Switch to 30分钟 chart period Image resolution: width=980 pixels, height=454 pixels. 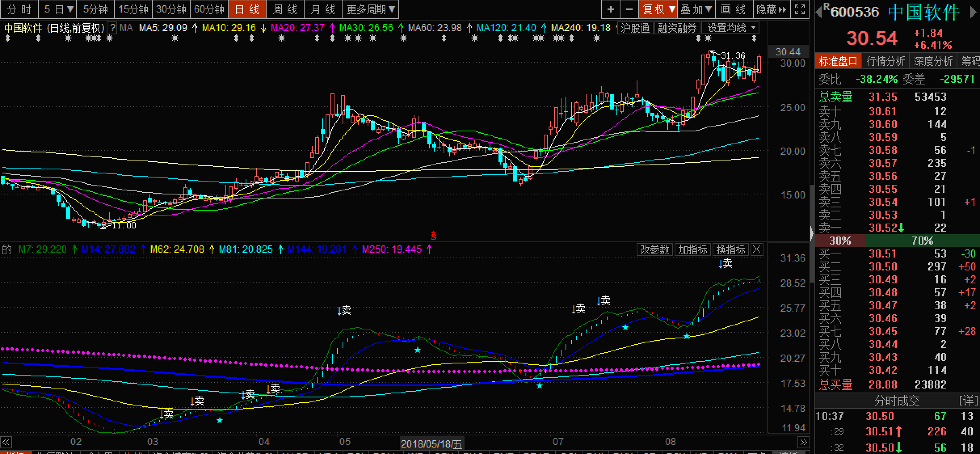click(171, 9)
